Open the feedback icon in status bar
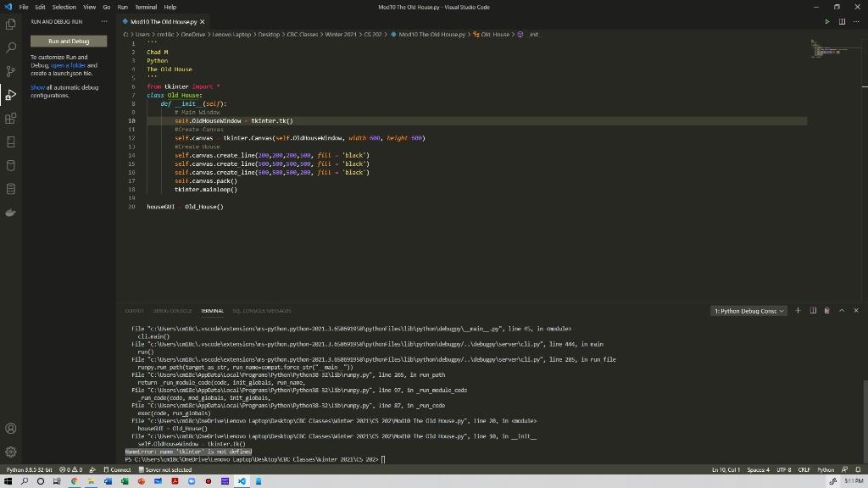Screen dimensions: 868x488 [x=845, y=469]
